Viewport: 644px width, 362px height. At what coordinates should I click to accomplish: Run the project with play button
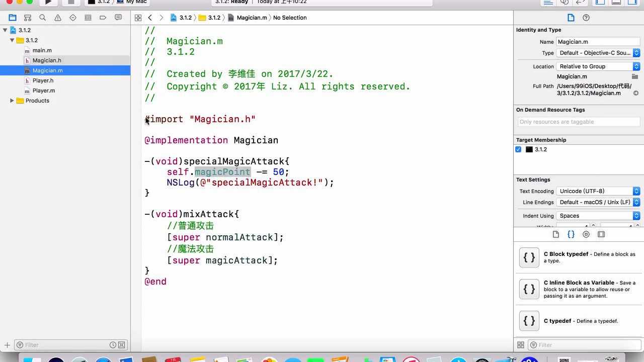[x=48, y=2]
